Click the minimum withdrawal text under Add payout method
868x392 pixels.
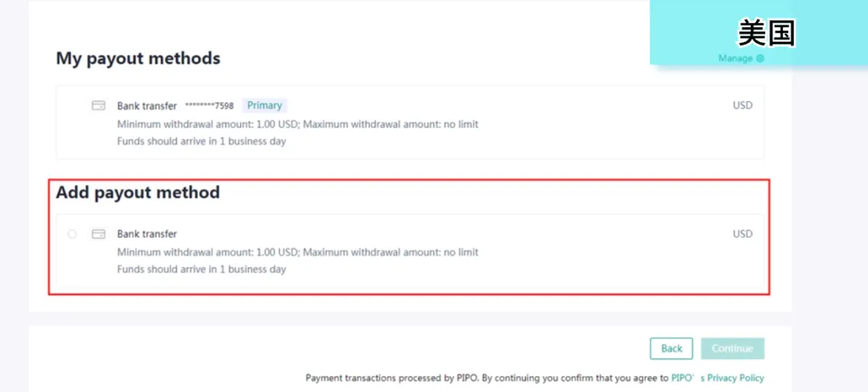point(297,252)
